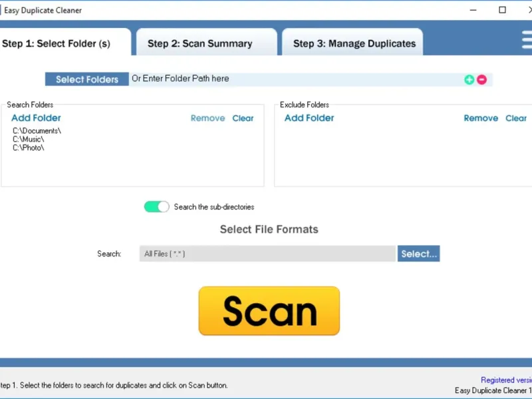Add Folder under Search Folders
The height and width of the screenshot is (399, 532).
(x=37, y=118)
